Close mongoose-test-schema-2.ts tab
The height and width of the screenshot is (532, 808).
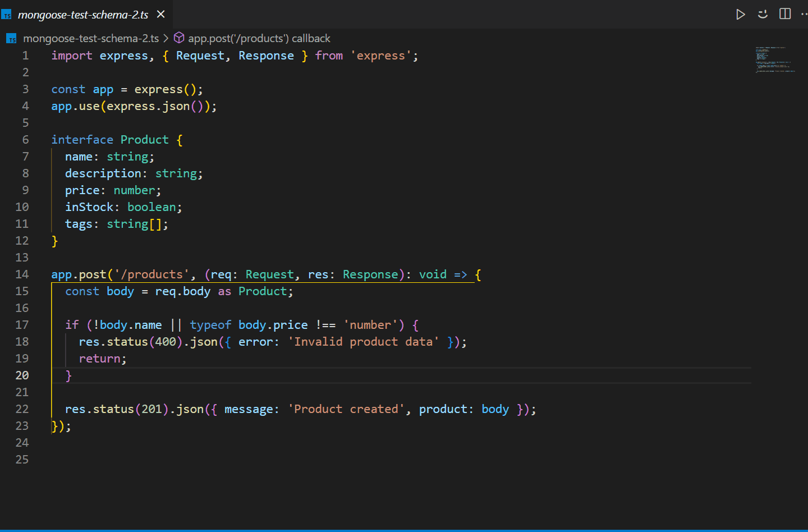(161, 14)
